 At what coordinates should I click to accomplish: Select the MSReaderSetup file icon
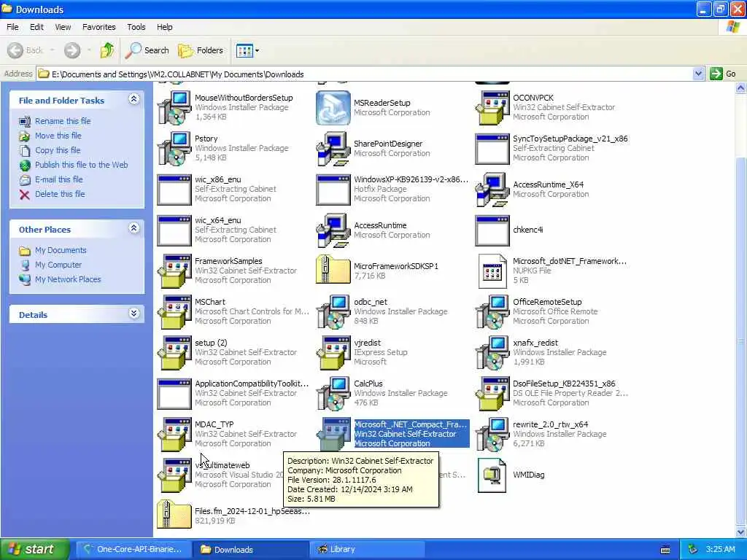point(333,108)
